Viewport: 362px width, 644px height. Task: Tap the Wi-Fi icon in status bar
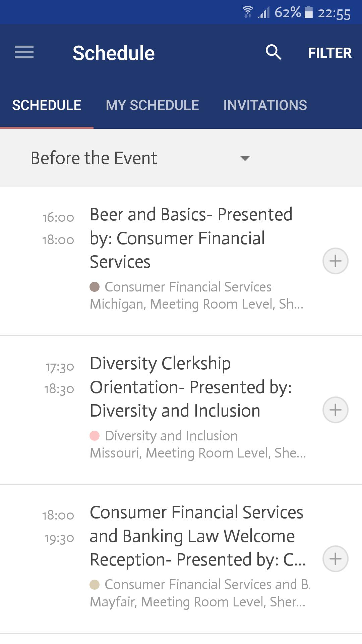(247, 11)
